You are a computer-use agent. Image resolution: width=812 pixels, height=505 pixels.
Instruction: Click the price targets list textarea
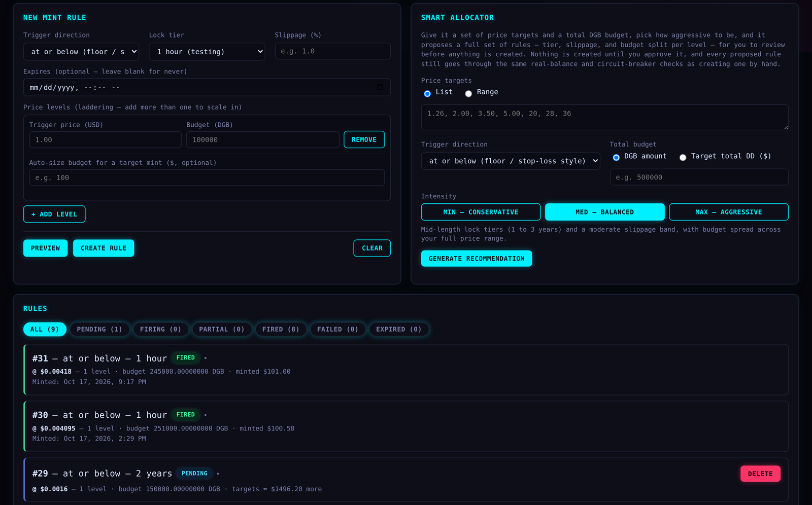tap(605, 117)
